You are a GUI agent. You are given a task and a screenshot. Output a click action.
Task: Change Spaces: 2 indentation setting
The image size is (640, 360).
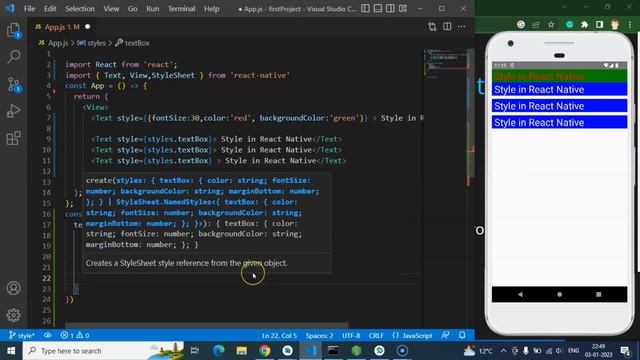(x=319, y=336)
